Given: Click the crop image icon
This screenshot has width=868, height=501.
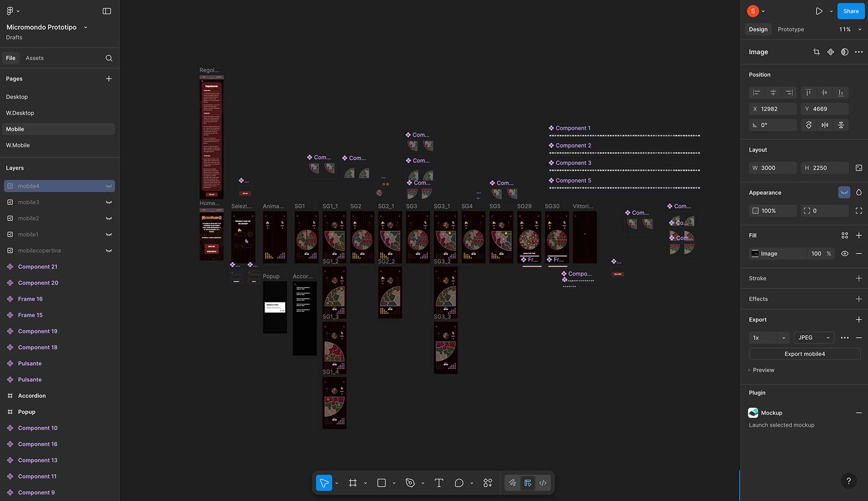Looking at the screenshot, I should point(816,52).
